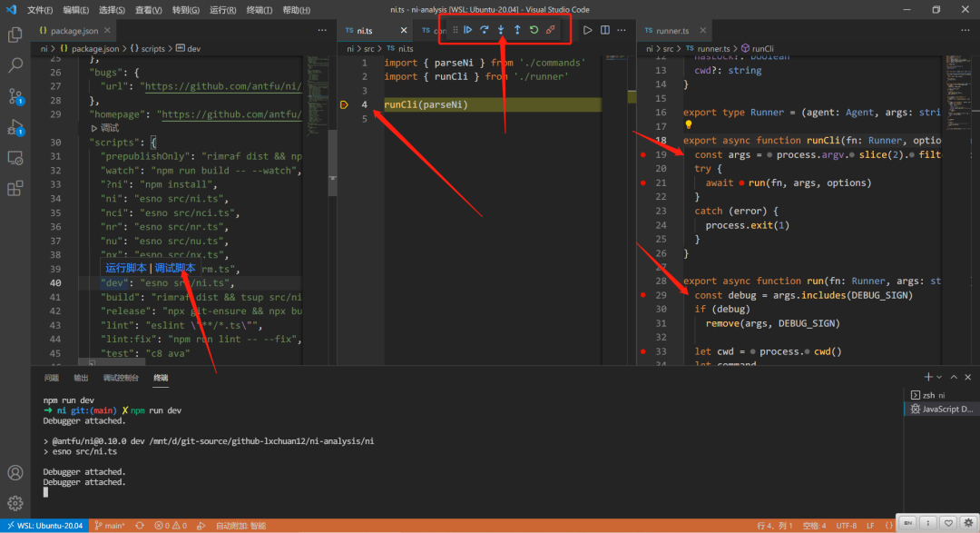Click VS Code logo in title bar
Viewport: 980px width, 533px height.
(x=11, y=9)
